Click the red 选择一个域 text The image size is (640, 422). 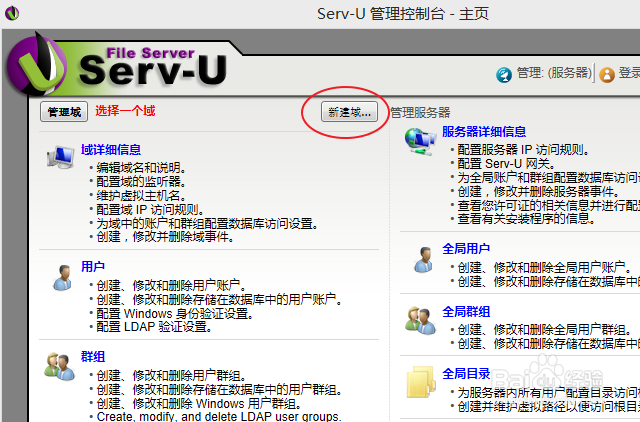click(x=125, y=111)
